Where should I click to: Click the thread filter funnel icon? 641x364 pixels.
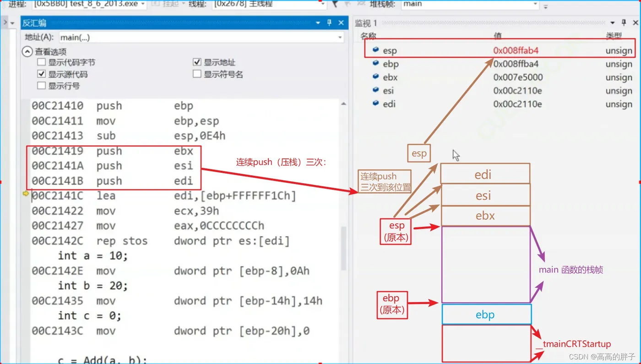(335, 4)
